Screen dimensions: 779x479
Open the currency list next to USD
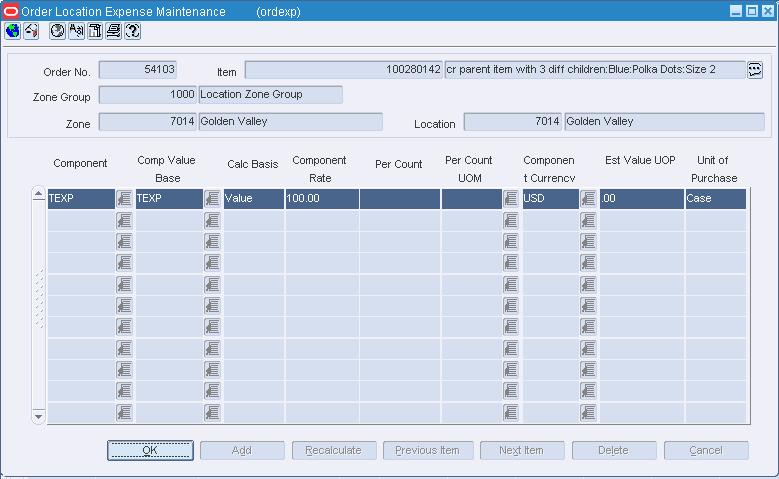point(588,199)
